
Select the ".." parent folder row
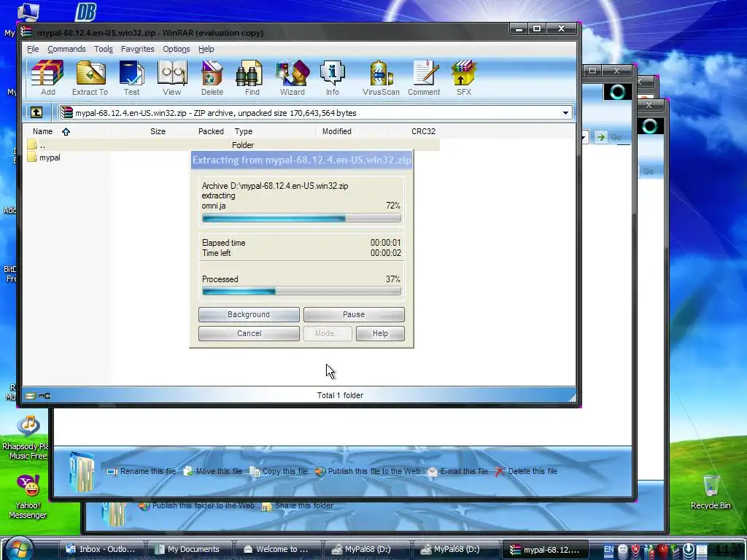coord(233,145)
